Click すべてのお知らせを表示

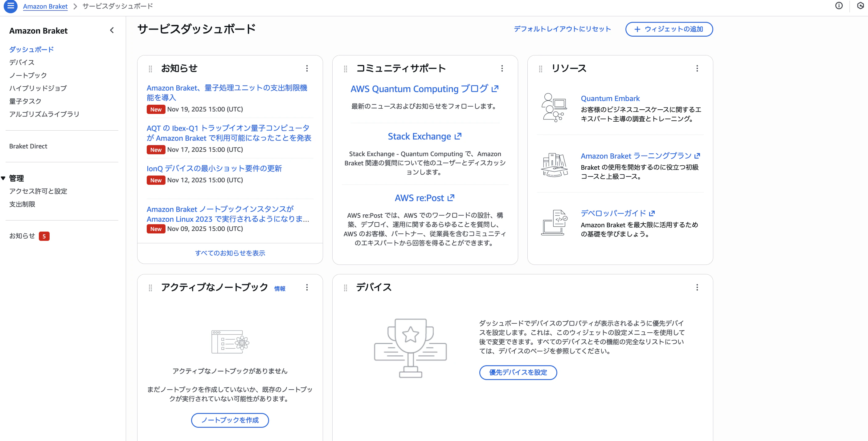pos(230,253)
